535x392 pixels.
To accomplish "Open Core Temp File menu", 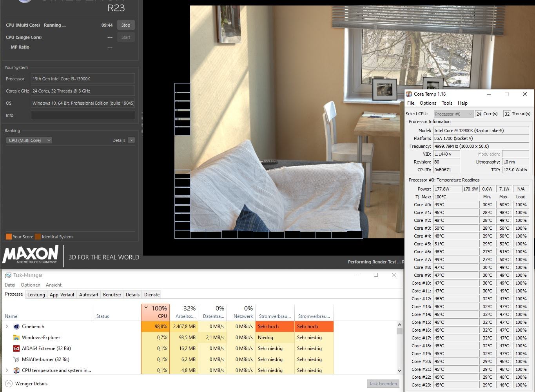I will [x=411, y=103].
